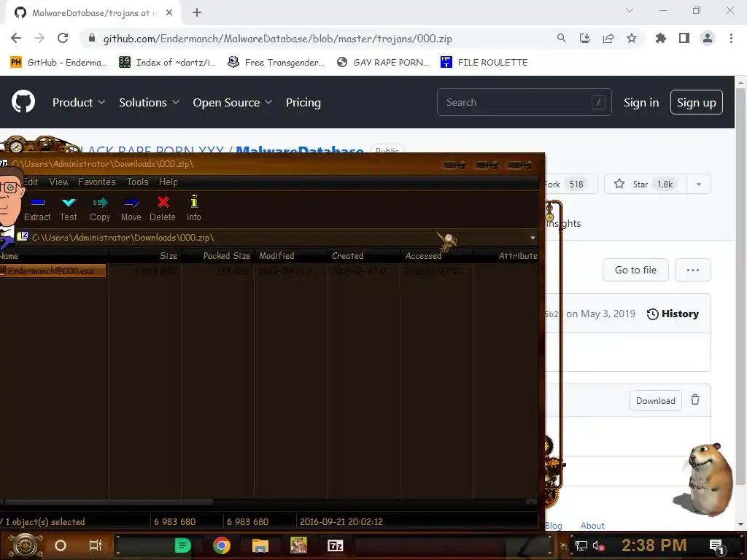747x560 pixels.
Task: Click the About footer link
Action: [x=592, y=525]
